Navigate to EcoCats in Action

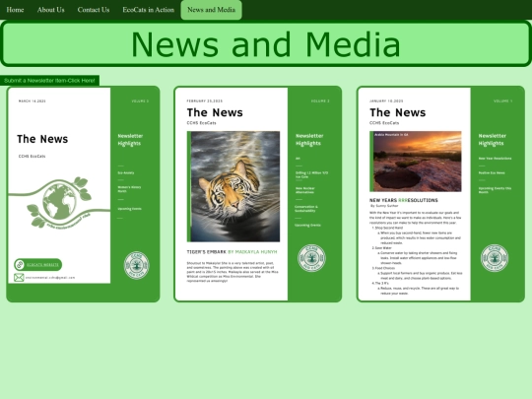pos(148,10)
